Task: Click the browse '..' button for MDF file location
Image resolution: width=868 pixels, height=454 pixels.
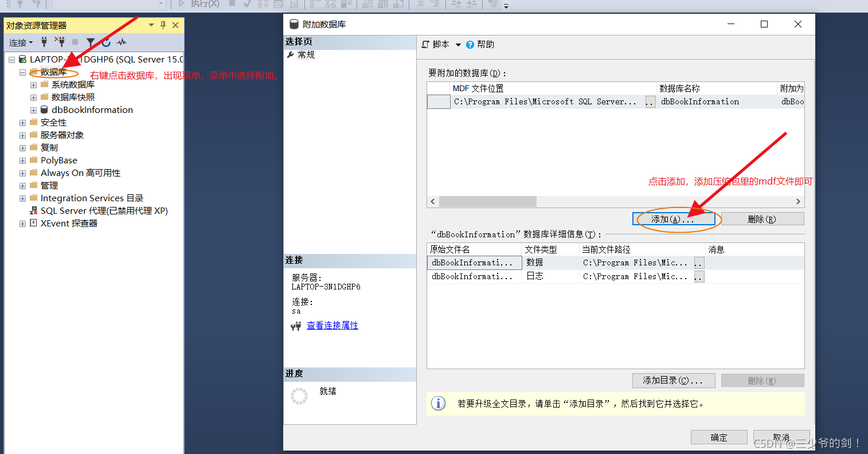Action: coord(650,102)
